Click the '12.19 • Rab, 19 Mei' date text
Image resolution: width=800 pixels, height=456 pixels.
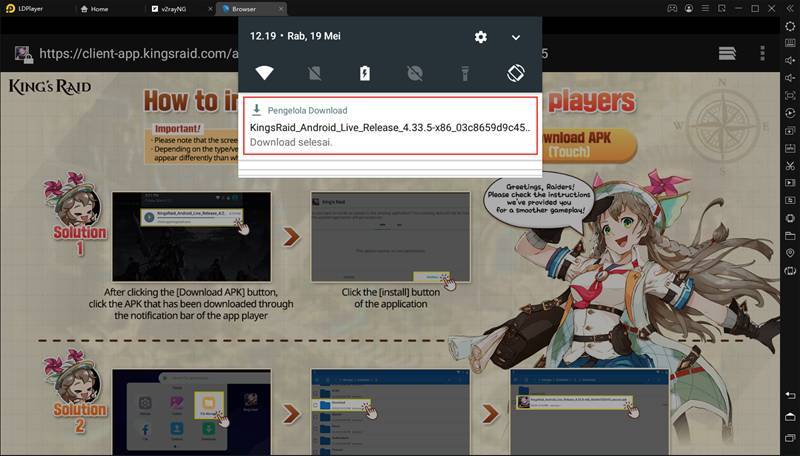(x=295, y=36)
